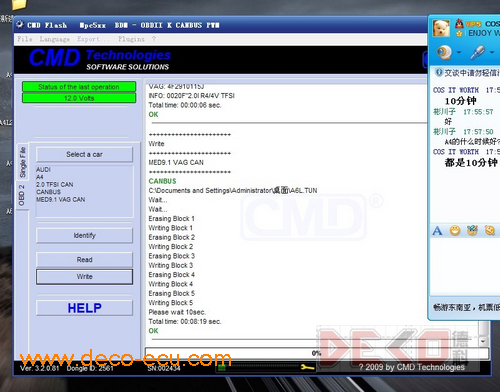Open the Plugins menu
Screen dimensions: 500x392
click(131, 39)
